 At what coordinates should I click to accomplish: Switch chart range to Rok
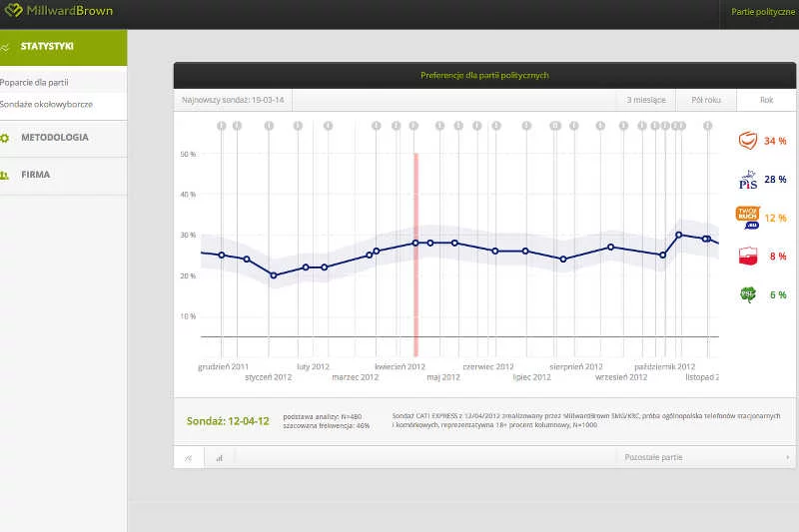coord(766,100)
